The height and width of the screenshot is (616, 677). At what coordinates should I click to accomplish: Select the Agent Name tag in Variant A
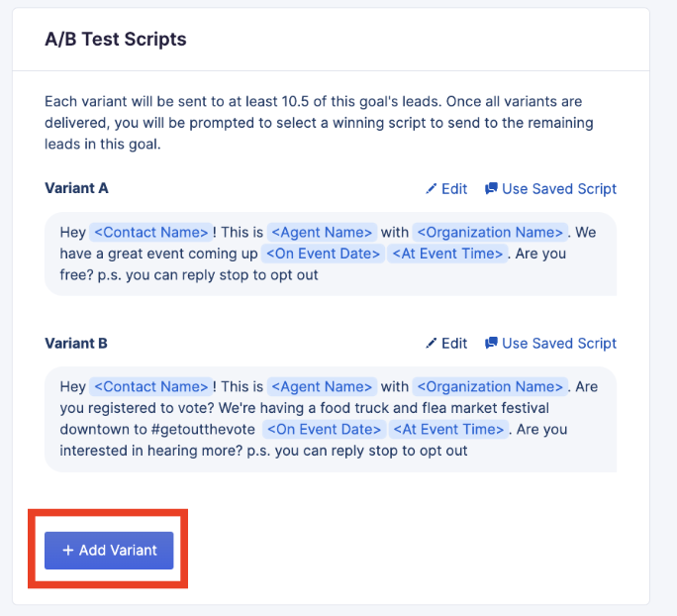pos(323,233)
